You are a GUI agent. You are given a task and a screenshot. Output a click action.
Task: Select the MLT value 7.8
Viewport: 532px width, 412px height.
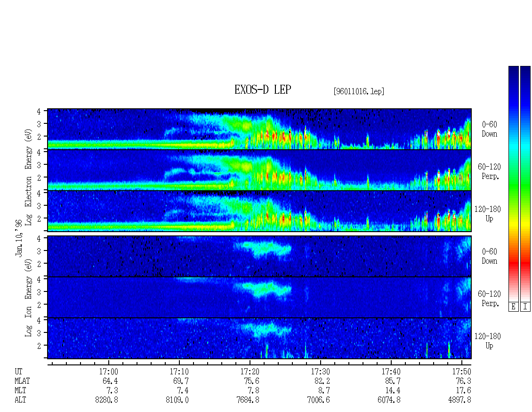[x=253, y=391]
